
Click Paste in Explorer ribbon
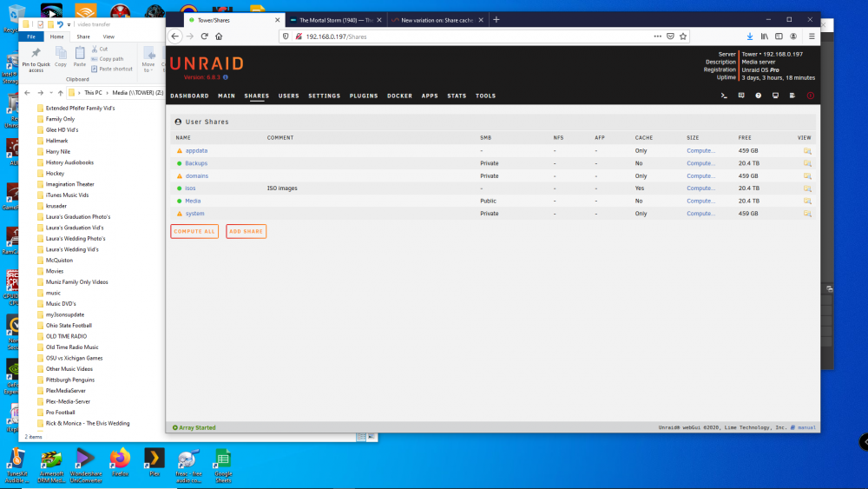[x=80, y=57]
